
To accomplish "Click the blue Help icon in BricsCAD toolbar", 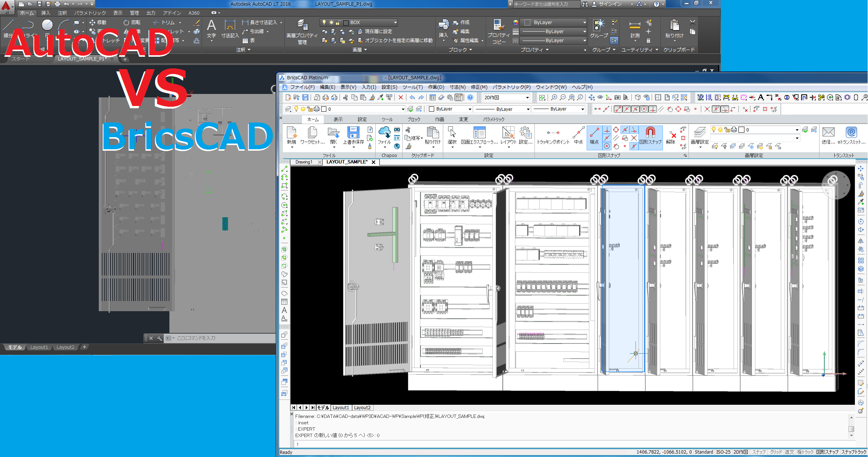I will (470, 98).
